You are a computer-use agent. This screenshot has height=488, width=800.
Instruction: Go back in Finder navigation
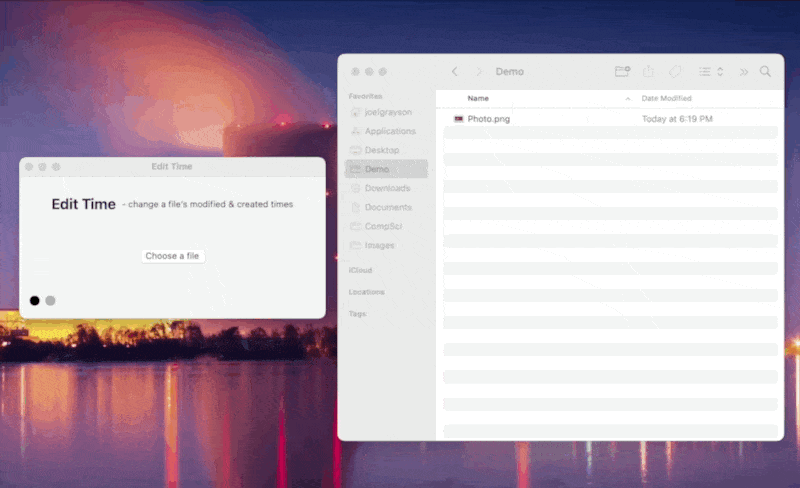click(455, 72)
